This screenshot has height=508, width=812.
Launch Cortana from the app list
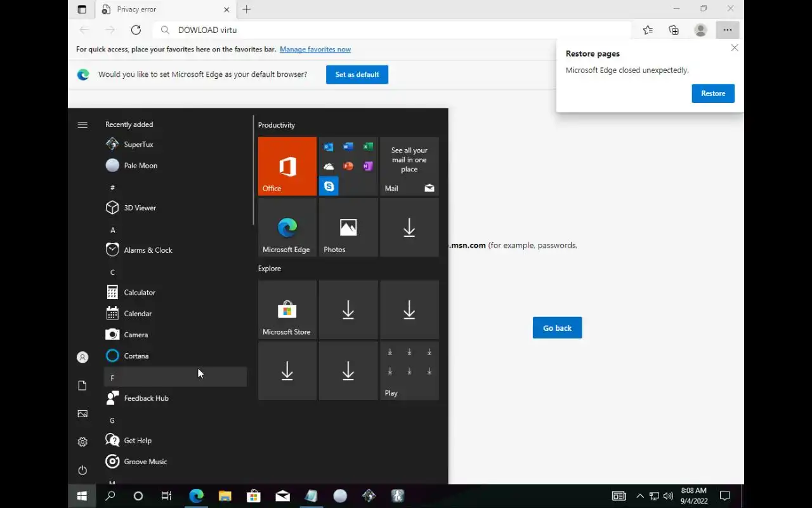click(175, 356)
